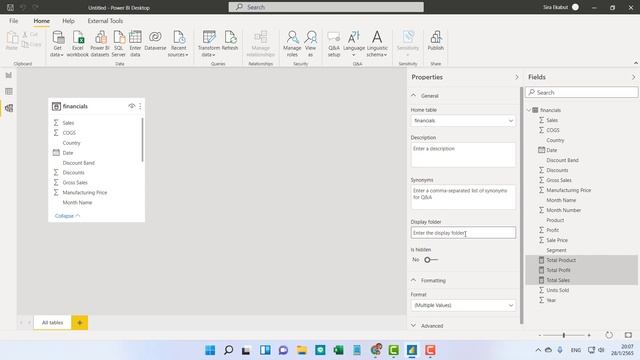This screenshot has height=360, width=640.
Task: Open the Language options
Action: [x=354, y=44]
